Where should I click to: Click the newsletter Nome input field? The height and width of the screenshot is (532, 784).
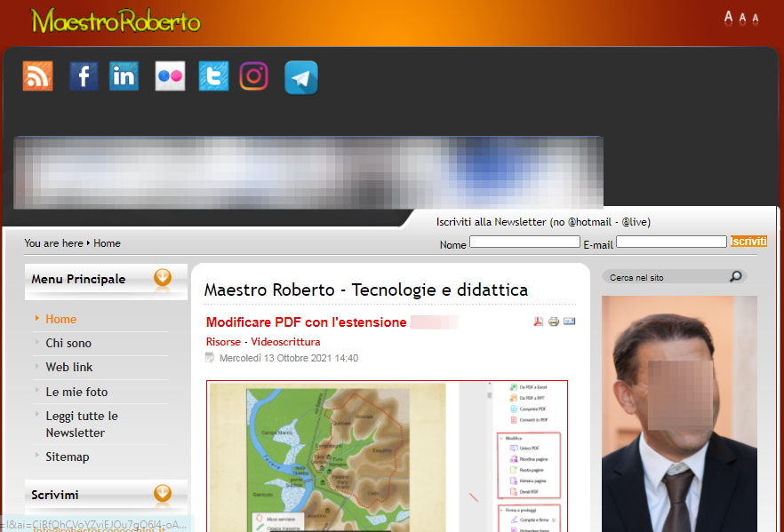click(524, 242)
